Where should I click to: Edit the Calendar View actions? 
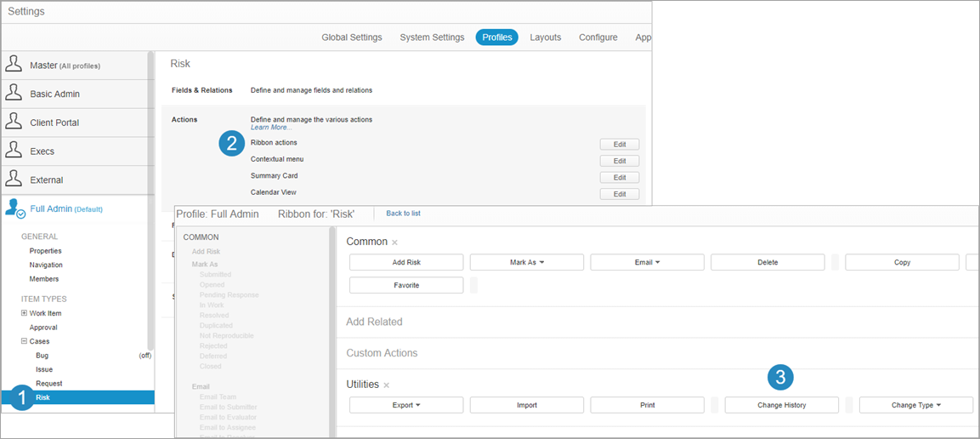(620, 194)
